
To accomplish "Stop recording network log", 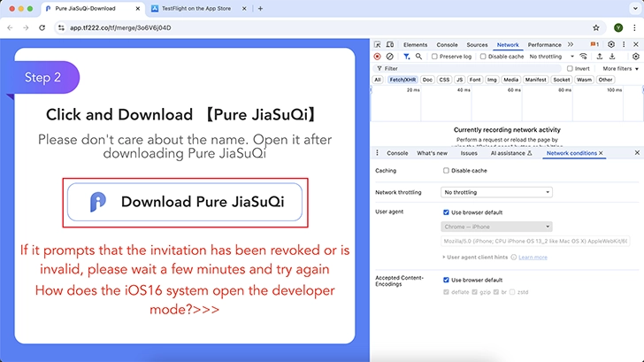I will click(377, 57).
